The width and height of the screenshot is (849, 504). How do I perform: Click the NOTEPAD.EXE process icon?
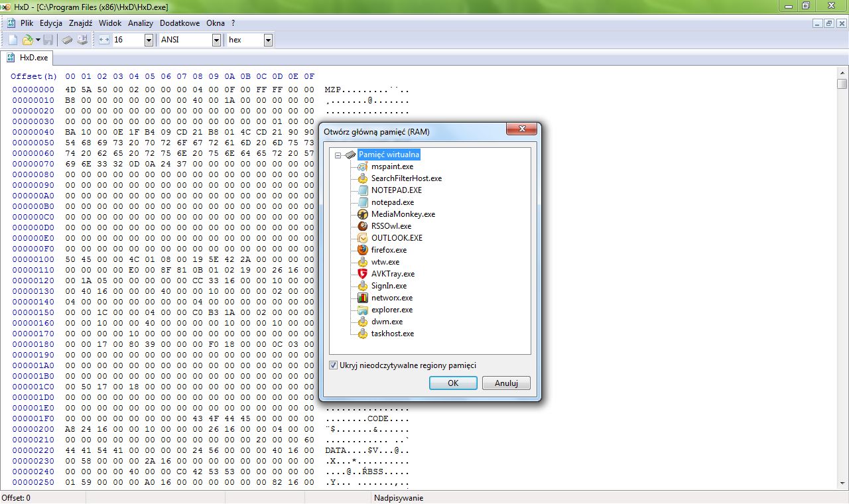362,190
